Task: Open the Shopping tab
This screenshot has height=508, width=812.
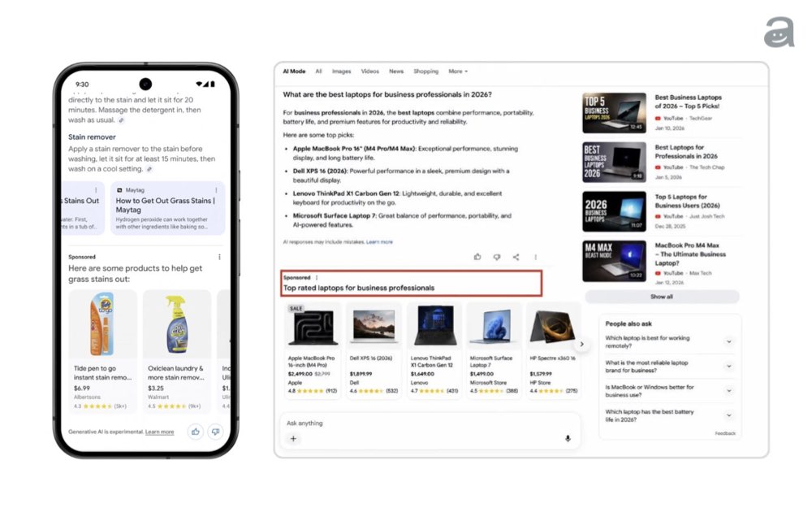Action: (x=425, y=72)
